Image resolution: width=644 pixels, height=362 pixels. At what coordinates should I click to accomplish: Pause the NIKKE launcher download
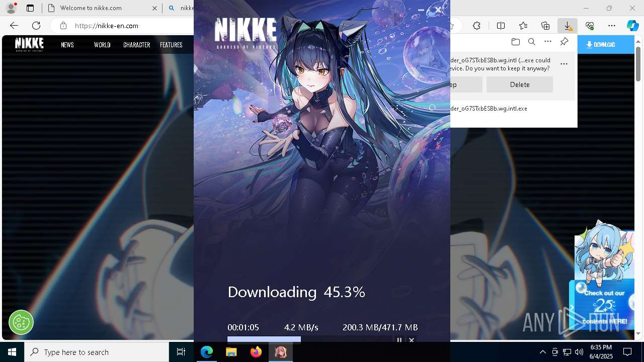399,340
